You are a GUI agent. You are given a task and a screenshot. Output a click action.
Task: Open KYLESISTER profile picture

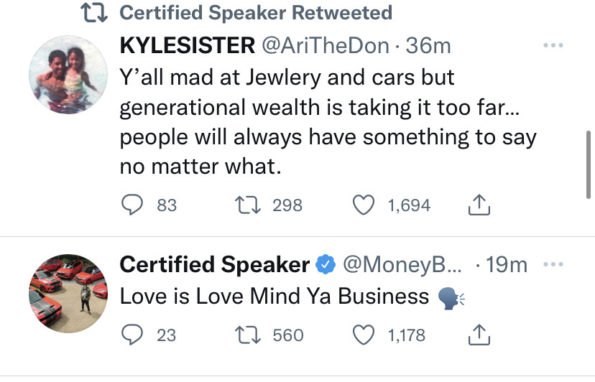click(x=68, y=75)
